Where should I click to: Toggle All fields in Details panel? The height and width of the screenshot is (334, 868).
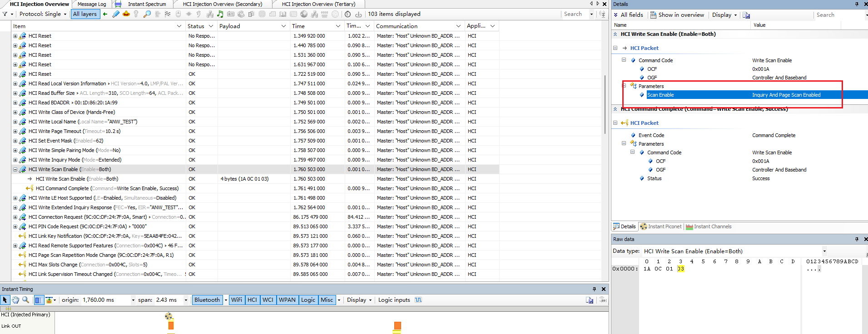[629, 15]
